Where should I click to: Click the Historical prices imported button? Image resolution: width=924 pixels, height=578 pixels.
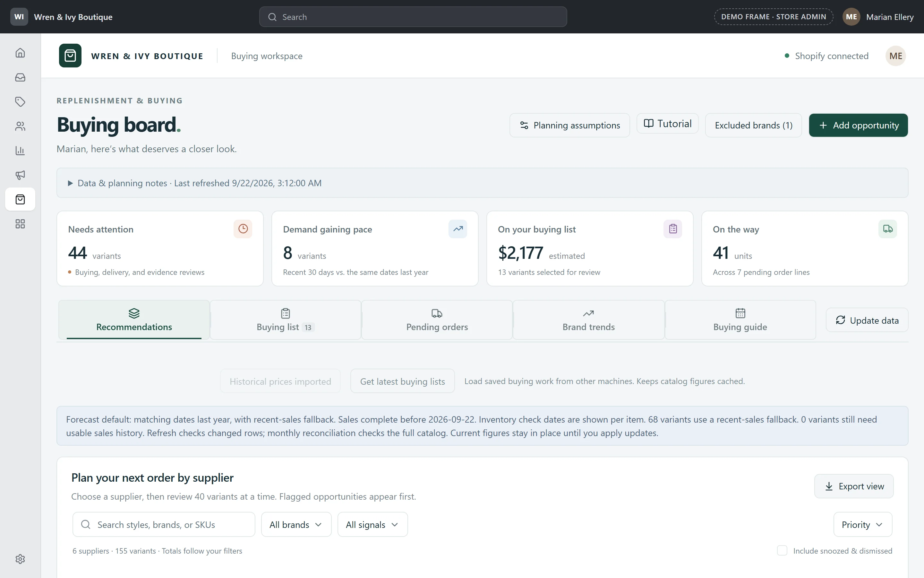tap(280, 381)
